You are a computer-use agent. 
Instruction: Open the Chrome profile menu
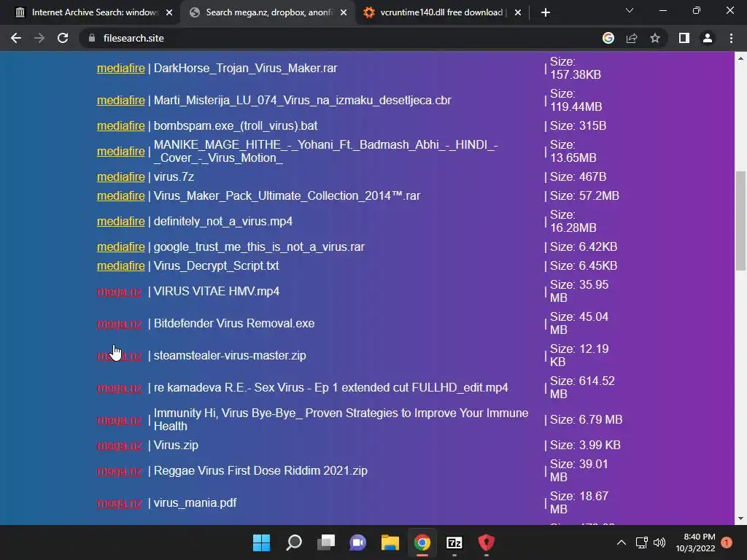point(708,38)
